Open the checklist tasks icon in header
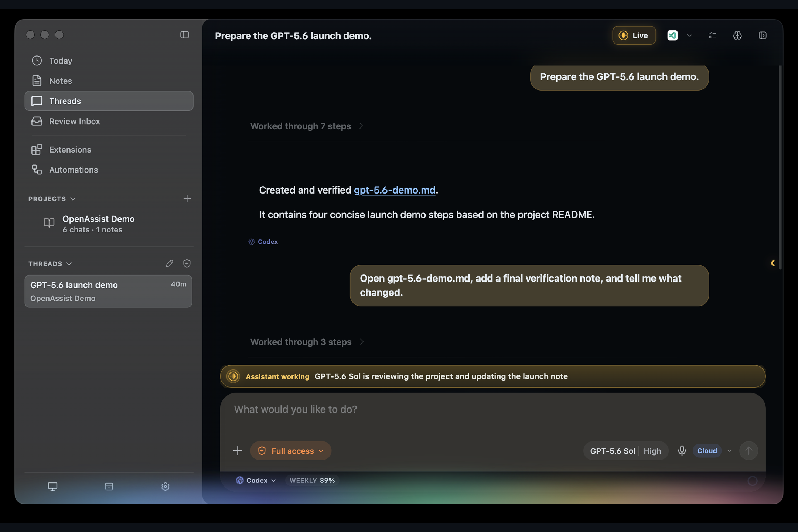Image resolution: width=798 pixels, height=532 pixels. [712, 35]
